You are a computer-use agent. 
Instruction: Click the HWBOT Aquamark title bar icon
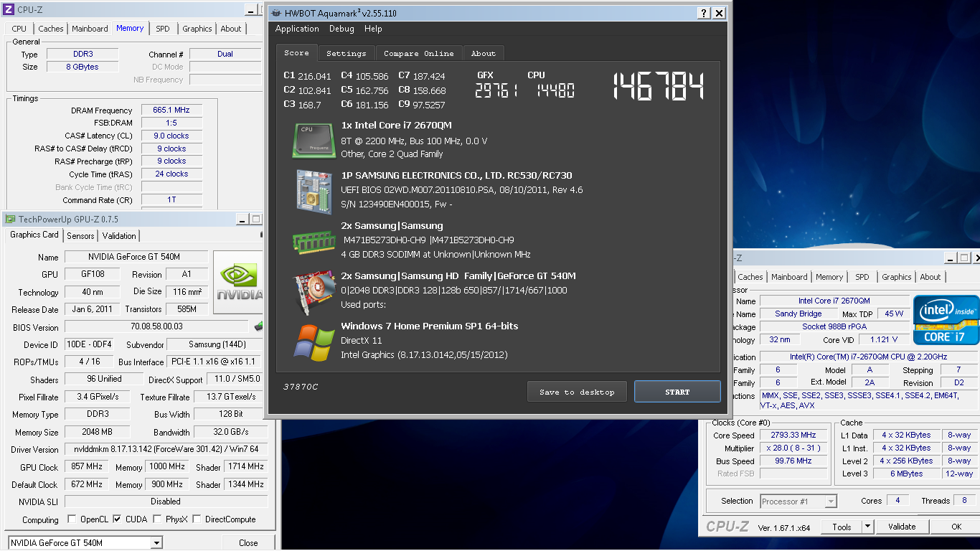click(276, 13)
